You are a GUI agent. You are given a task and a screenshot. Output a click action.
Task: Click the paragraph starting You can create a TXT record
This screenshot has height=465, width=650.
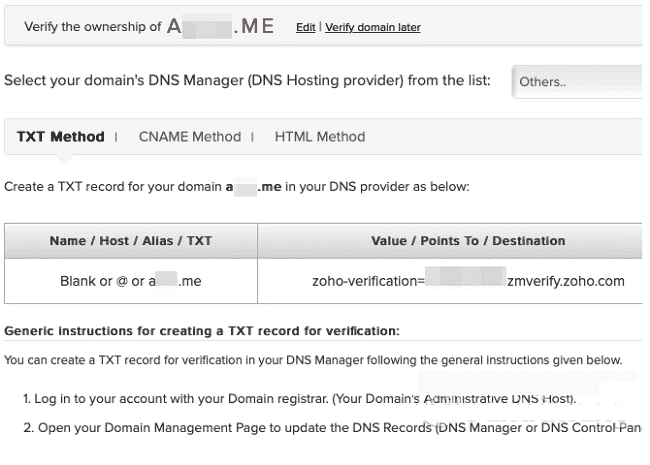(313, 360)
